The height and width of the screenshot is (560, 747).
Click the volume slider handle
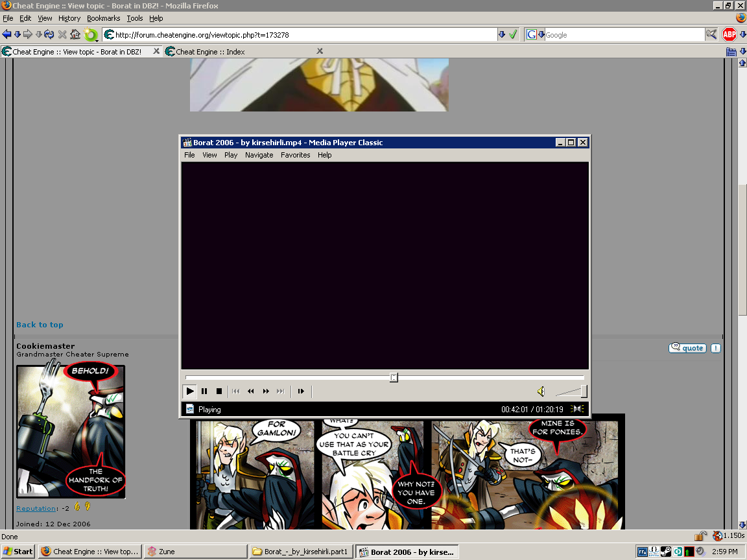584,391
